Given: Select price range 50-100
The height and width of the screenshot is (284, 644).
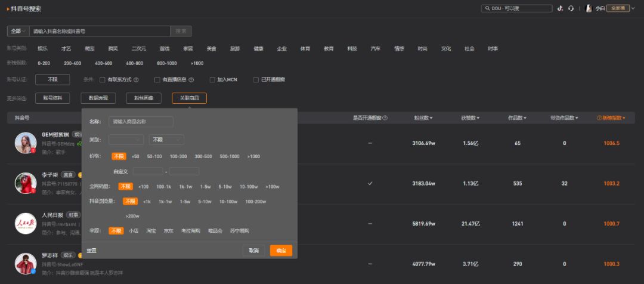Looking at the screenshot, I should (154, 156).
